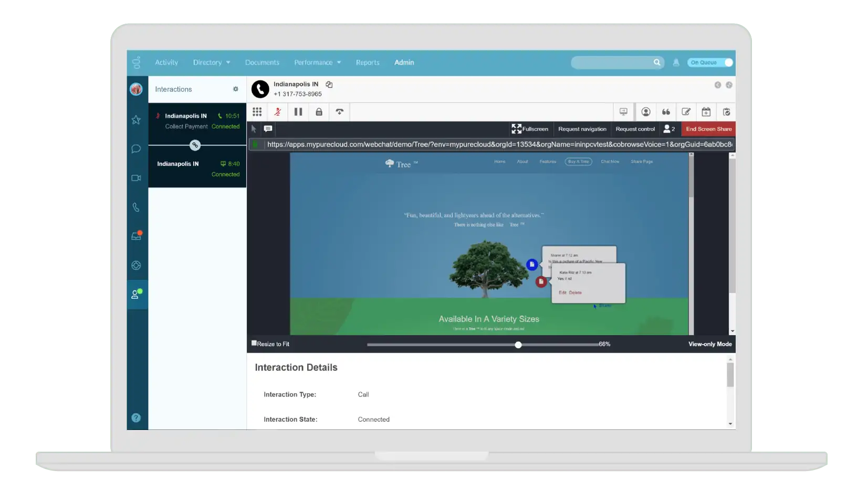This screenshot has height=501, width=868.
Task: Click the secure pause lock icon
Action: point(319,112)
